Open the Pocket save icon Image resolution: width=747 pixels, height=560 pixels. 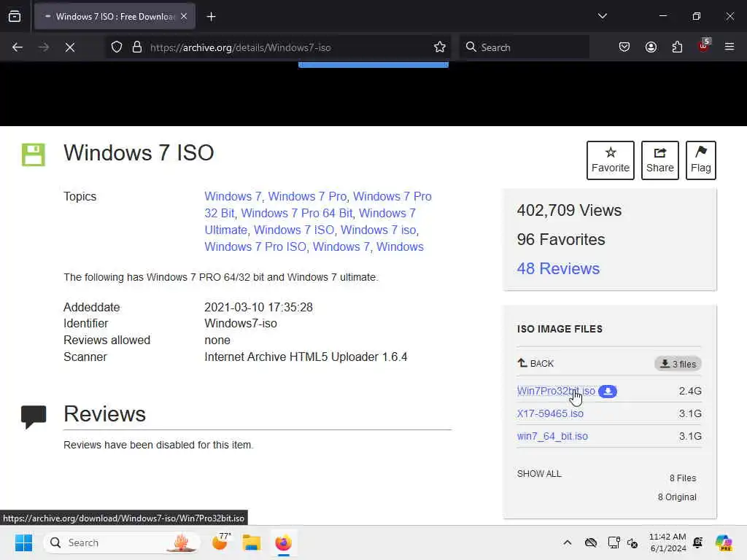(x=624, y=47)
